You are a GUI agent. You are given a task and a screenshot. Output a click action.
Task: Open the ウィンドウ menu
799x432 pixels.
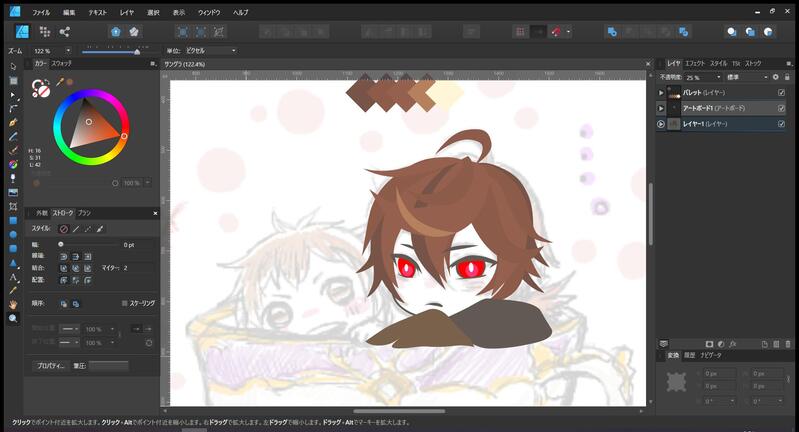pyautogui.click(x=209, y=12)
